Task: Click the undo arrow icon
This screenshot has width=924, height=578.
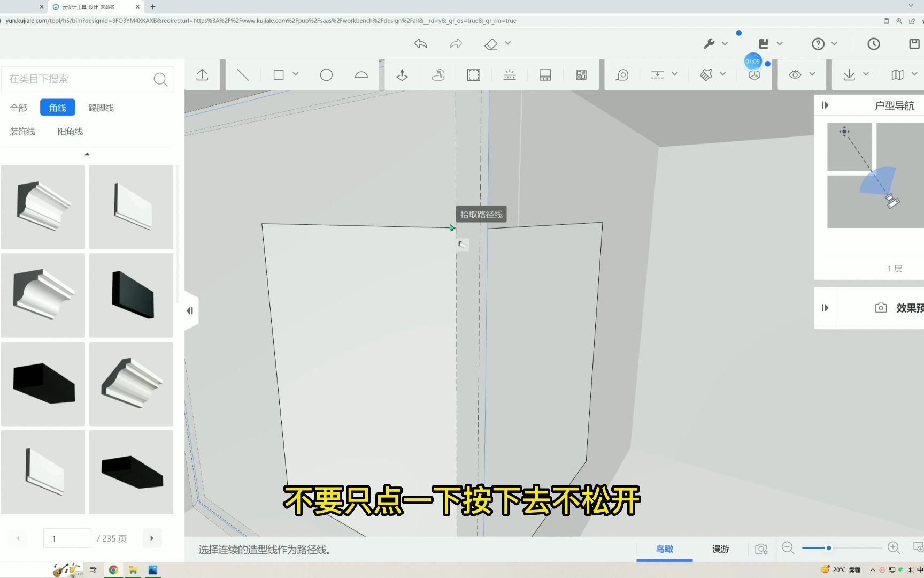Action: tap(421, 44)
